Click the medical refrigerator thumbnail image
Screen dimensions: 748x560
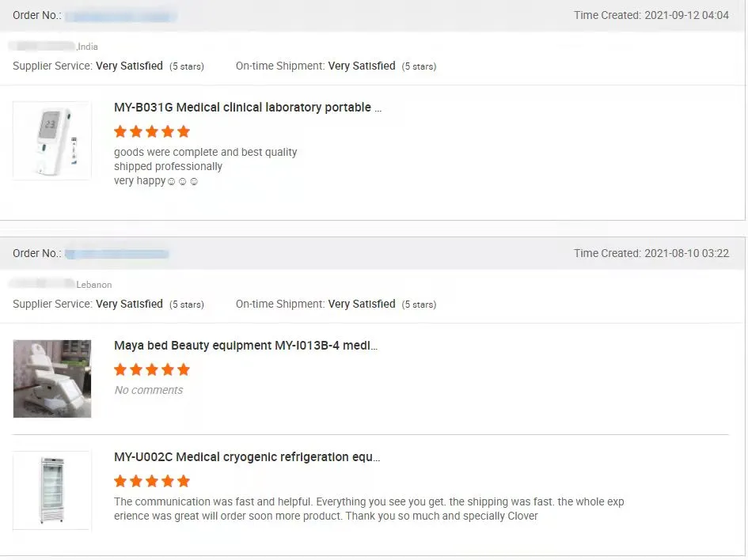(51, 490)
